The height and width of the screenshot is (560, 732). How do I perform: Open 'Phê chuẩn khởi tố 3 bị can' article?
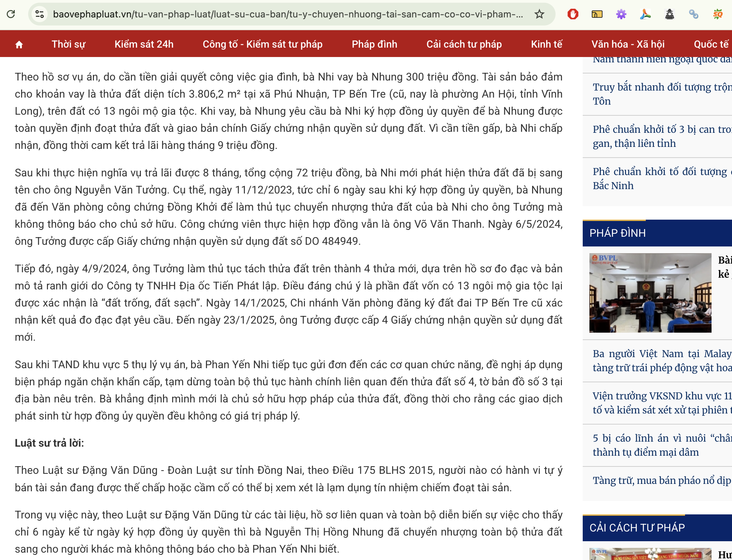pyautogui.click(x=662, y=136)
